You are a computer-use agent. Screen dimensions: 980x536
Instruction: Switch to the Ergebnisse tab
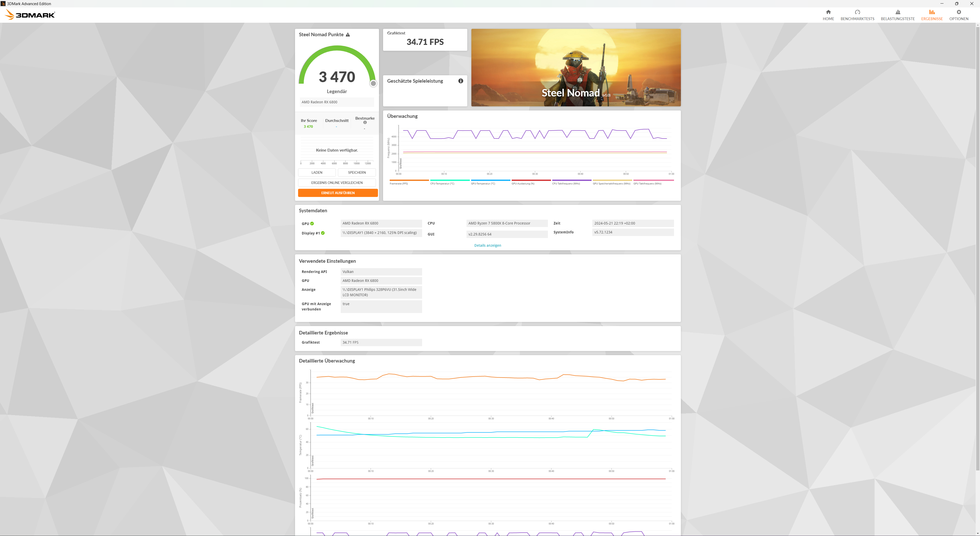(x=931, y=15)
